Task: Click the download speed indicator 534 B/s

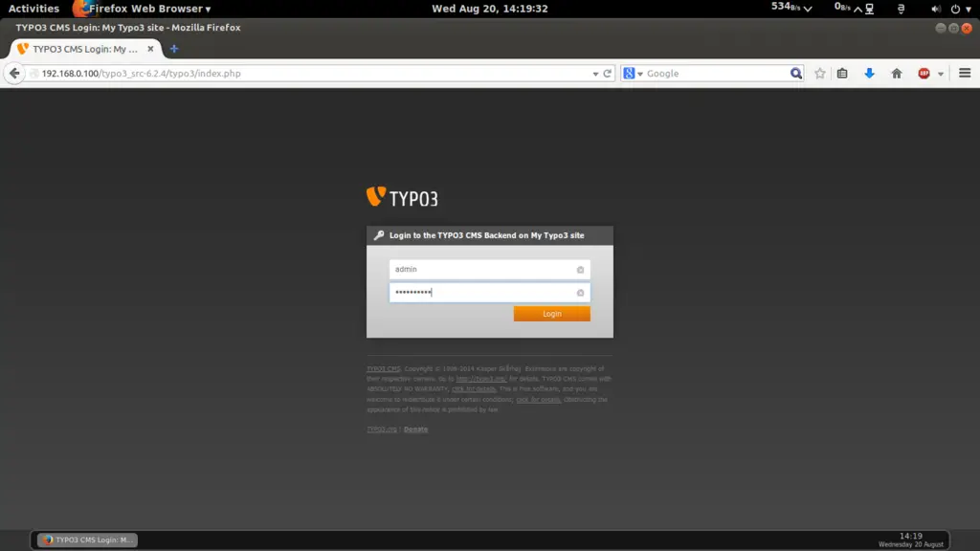Action: point(791,8)
